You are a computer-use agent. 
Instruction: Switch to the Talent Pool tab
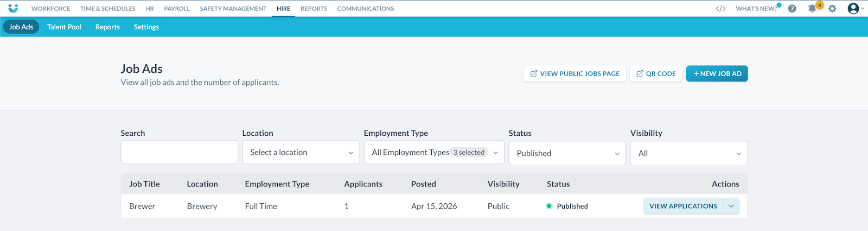point(64,27)
